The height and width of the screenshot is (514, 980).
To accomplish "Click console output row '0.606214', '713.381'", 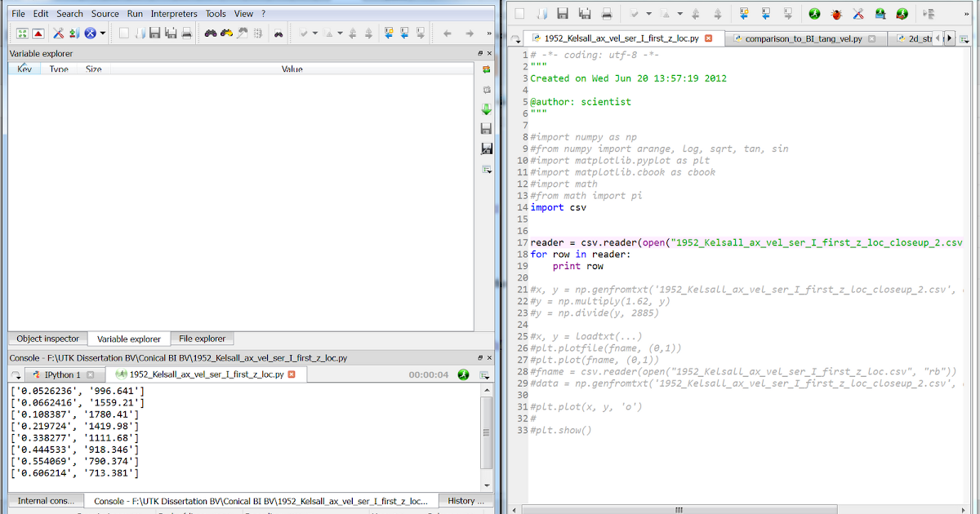I will click(x=74, y=473).
